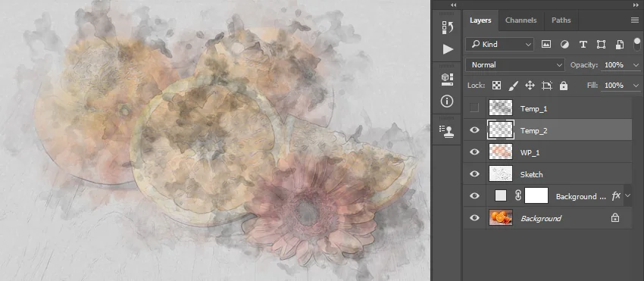Expand the layer effects arrow beside fx
Screen dimensions: 644x281
(627, 196)
